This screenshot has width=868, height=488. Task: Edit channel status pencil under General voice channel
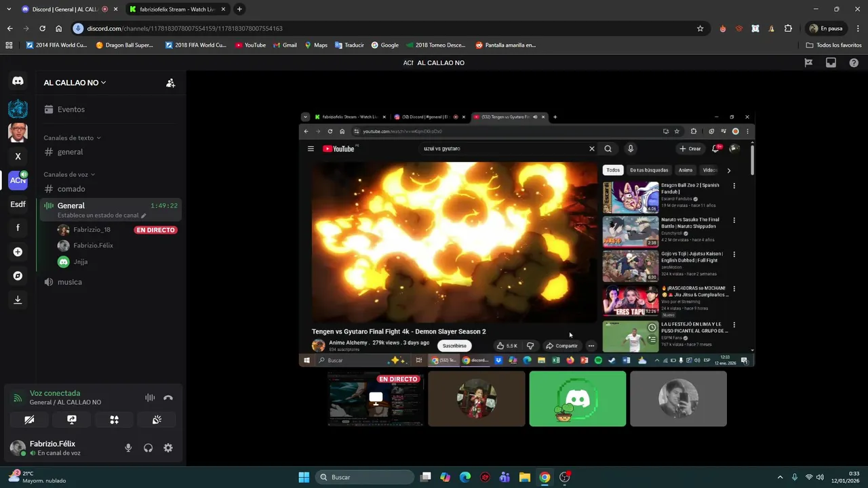coord(143,216)
